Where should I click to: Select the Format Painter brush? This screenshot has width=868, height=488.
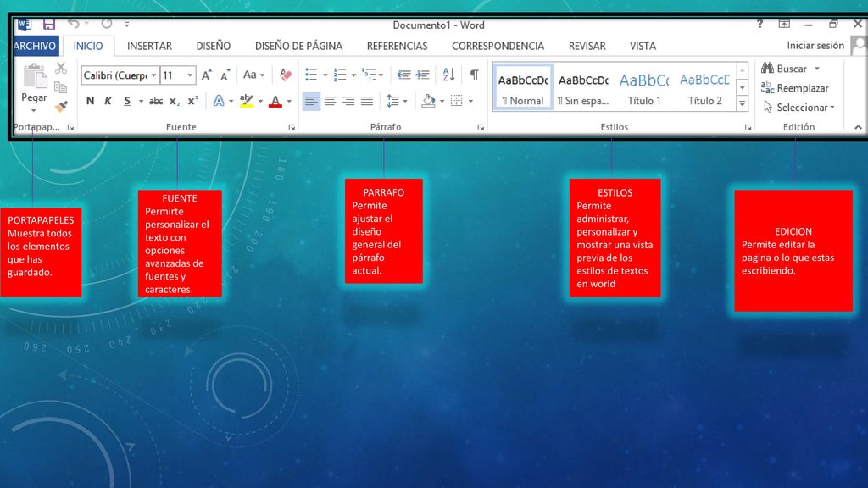(61, 106)
